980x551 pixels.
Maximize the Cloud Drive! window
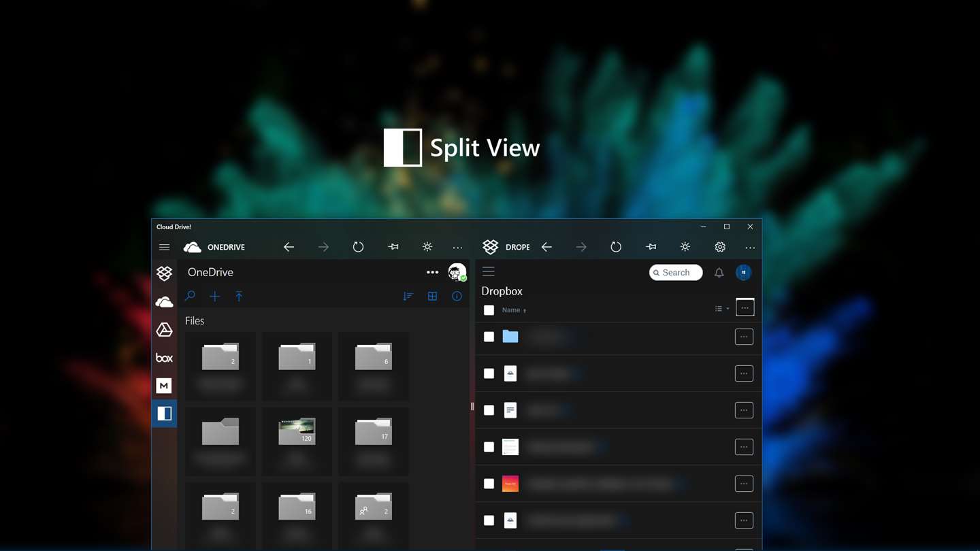[727, 227]
